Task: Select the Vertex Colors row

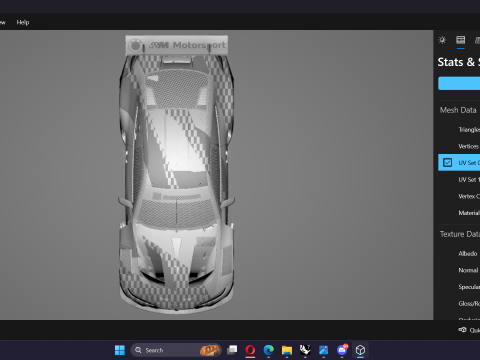Action: (x=459, y=196)
